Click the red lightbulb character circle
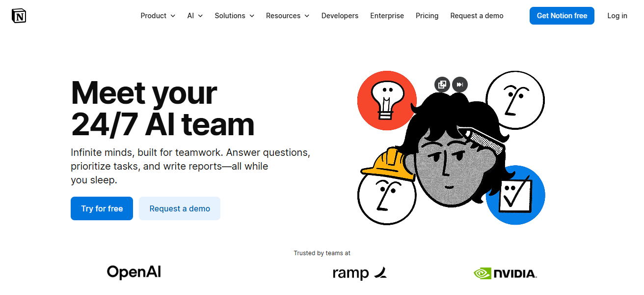Screen dimensions: 644x295 (387, 100)
